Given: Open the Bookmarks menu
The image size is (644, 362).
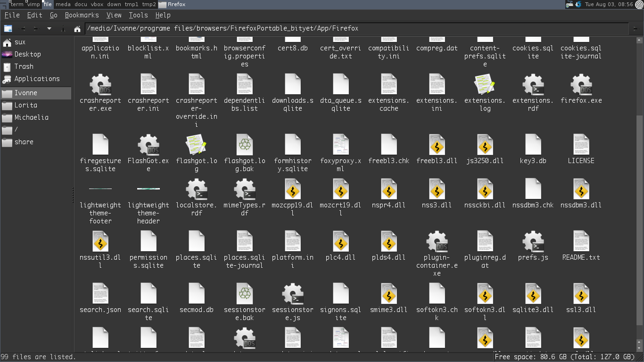Looking at the screenshot, I should coord(82,15).
